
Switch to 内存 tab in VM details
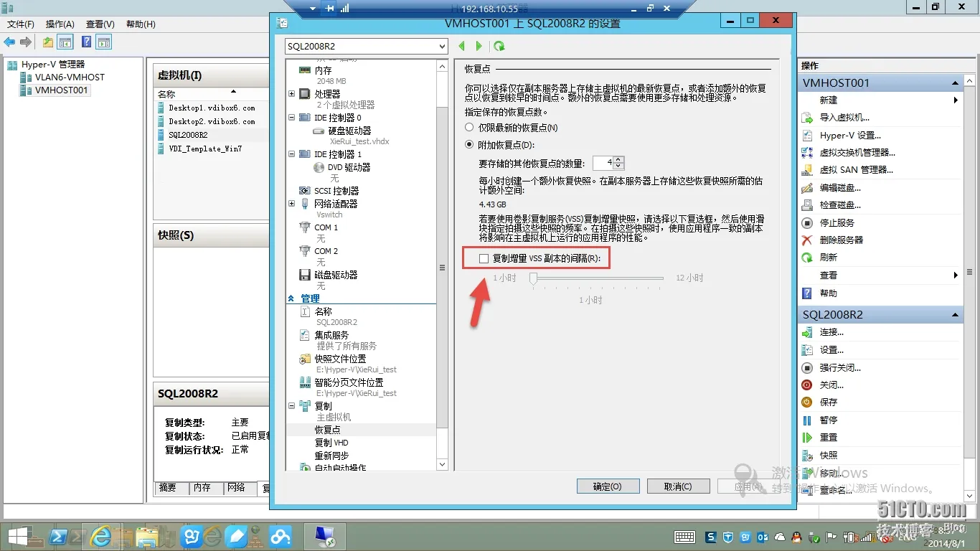click(202, 488)
